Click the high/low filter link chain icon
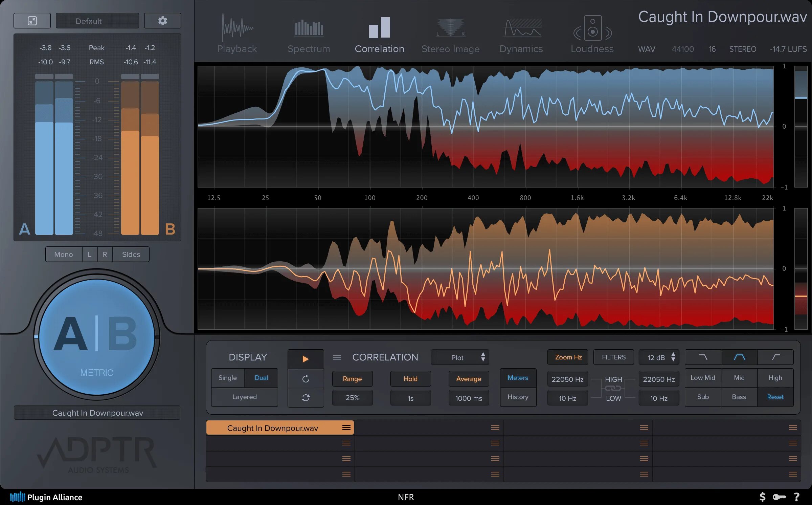Image resolution: width=812 pixels, height=505 pixels. click(x=613, y=389)
